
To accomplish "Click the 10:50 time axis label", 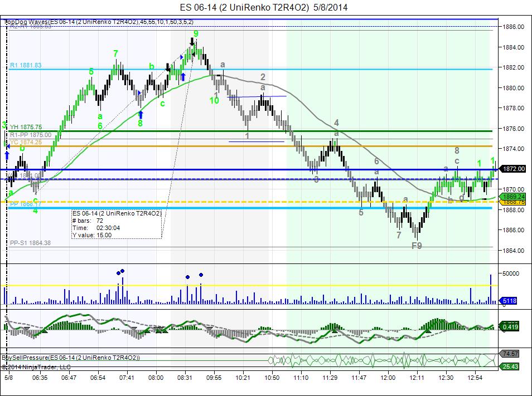I will [272, 378].
